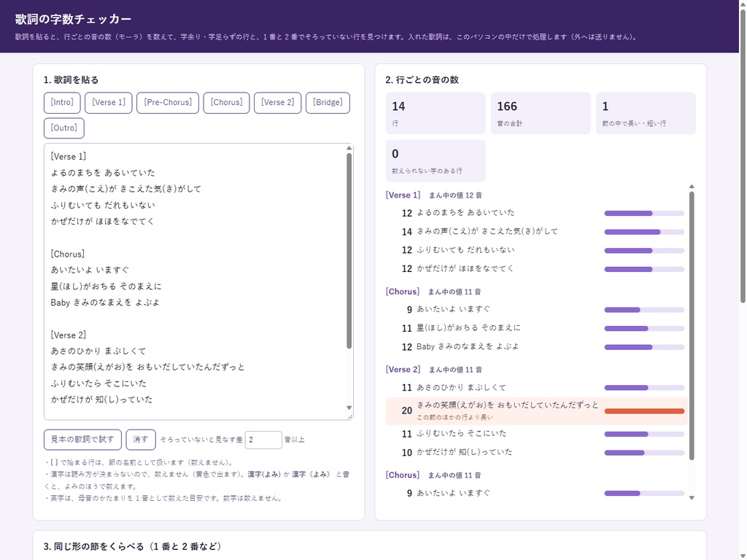
Task: Click lyrics textarea scroll up arrow
Action: click(349, 148)
